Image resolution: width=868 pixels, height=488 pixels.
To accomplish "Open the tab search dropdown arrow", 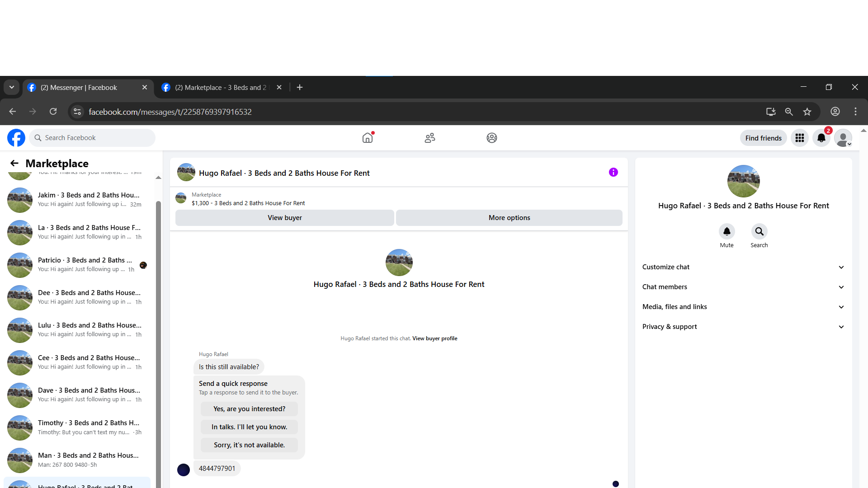I will click(x=12, y=87).
